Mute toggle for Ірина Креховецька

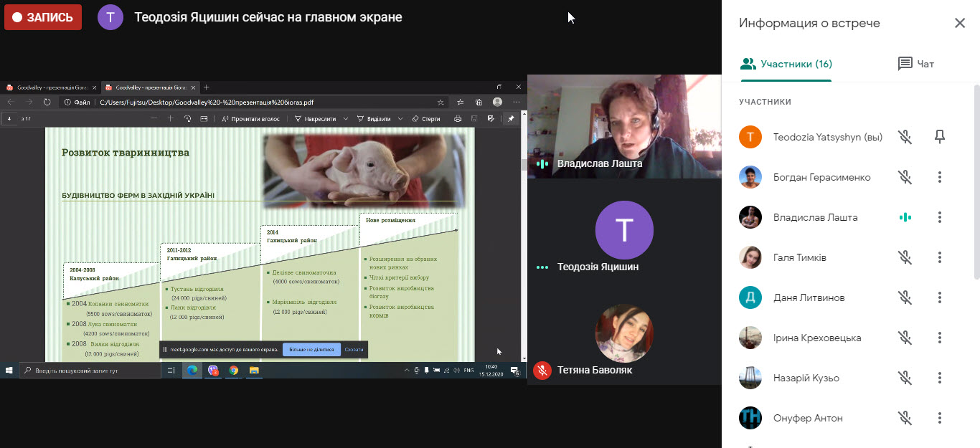coord(905,338)
